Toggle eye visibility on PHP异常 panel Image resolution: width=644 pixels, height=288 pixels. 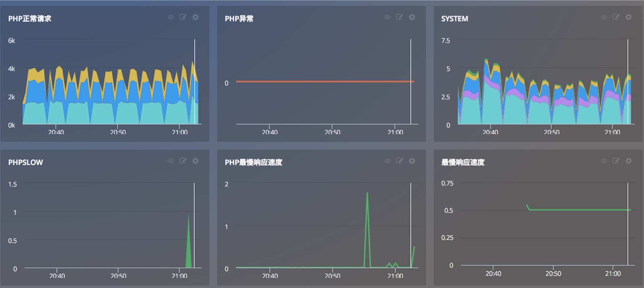click(387, 17)
